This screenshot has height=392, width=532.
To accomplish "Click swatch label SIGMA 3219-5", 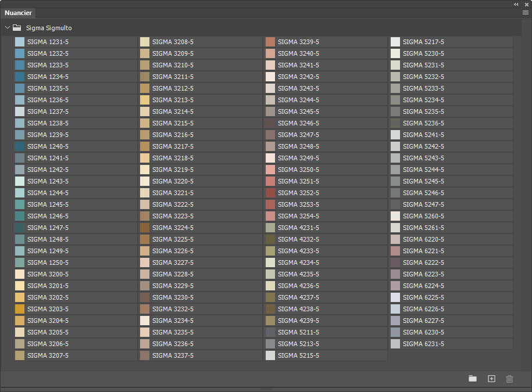I will point(173,170).
